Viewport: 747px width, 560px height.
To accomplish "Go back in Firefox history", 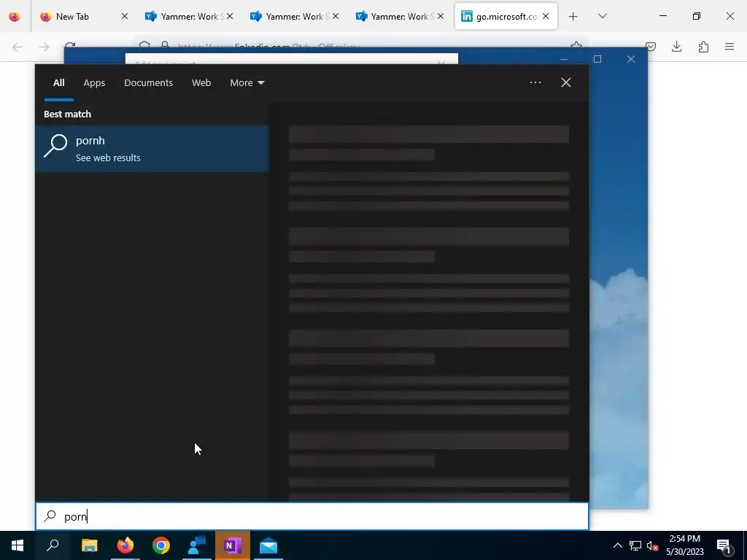I will coord(18,47).
